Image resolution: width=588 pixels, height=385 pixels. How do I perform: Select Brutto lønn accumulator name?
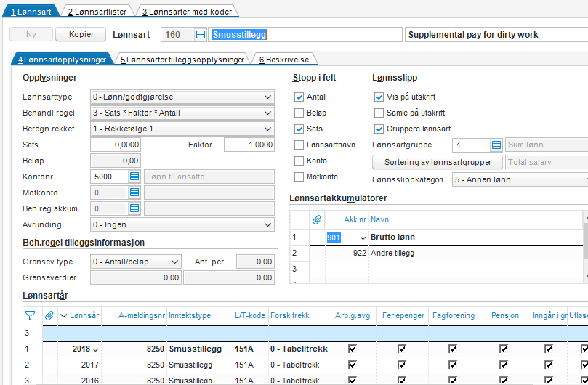coord(392,237)
